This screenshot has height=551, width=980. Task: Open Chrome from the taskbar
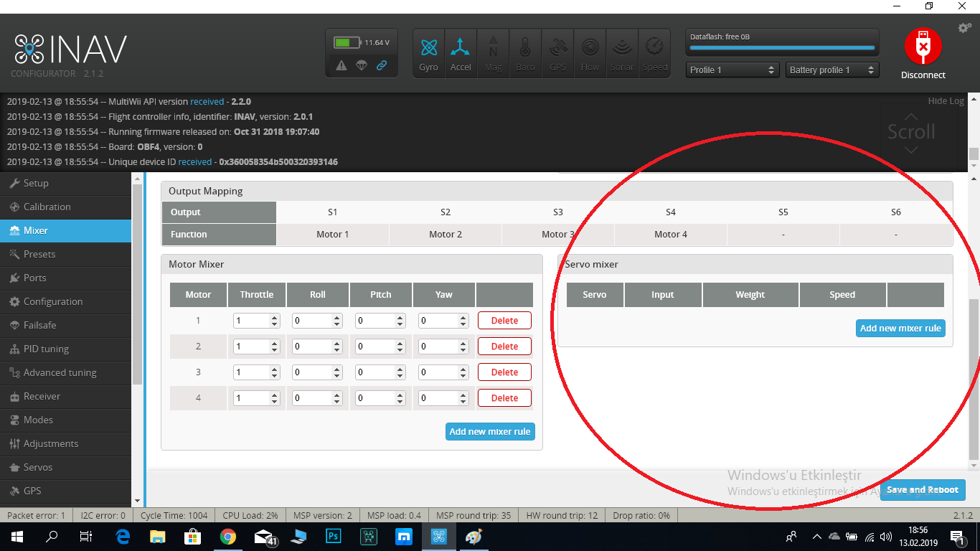click(228, 536)
